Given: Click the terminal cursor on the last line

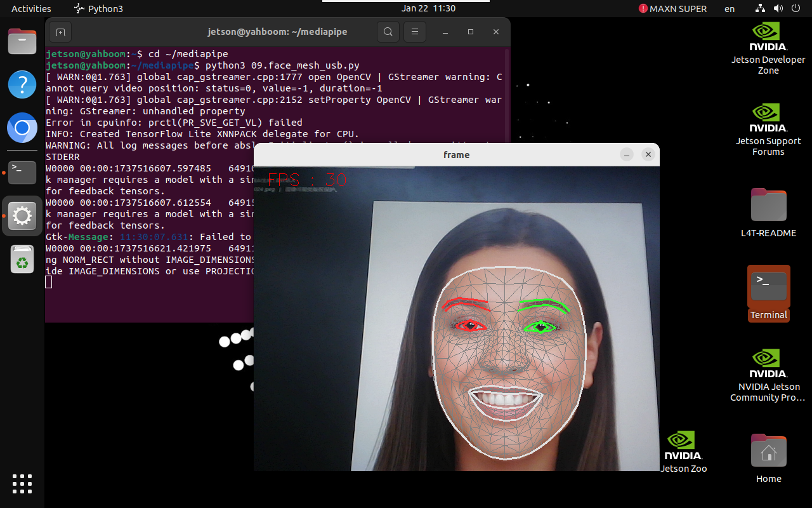Looking at the screenshot, I should [49, 282].
